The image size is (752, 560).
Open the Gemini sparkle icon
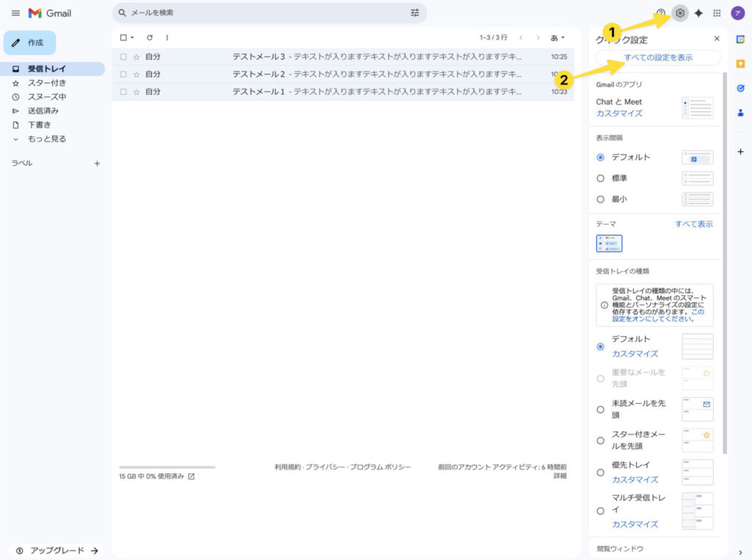coord(698,13)
